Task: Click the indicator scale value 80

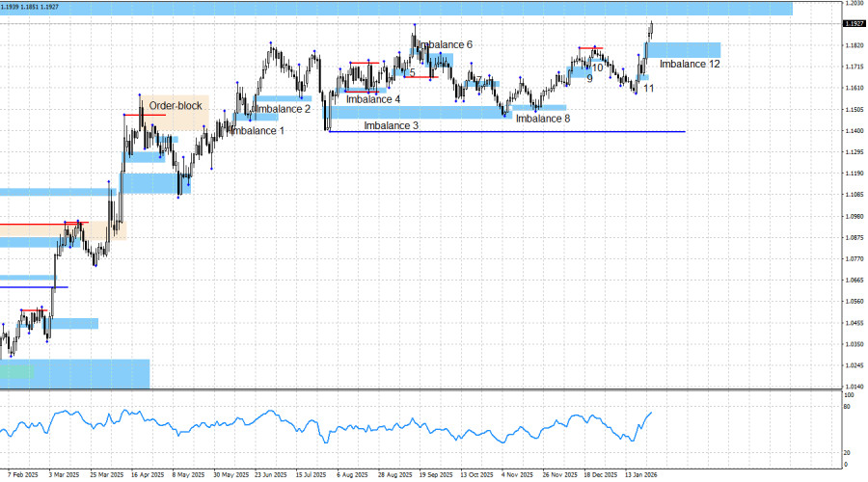Action: [847, 407]
